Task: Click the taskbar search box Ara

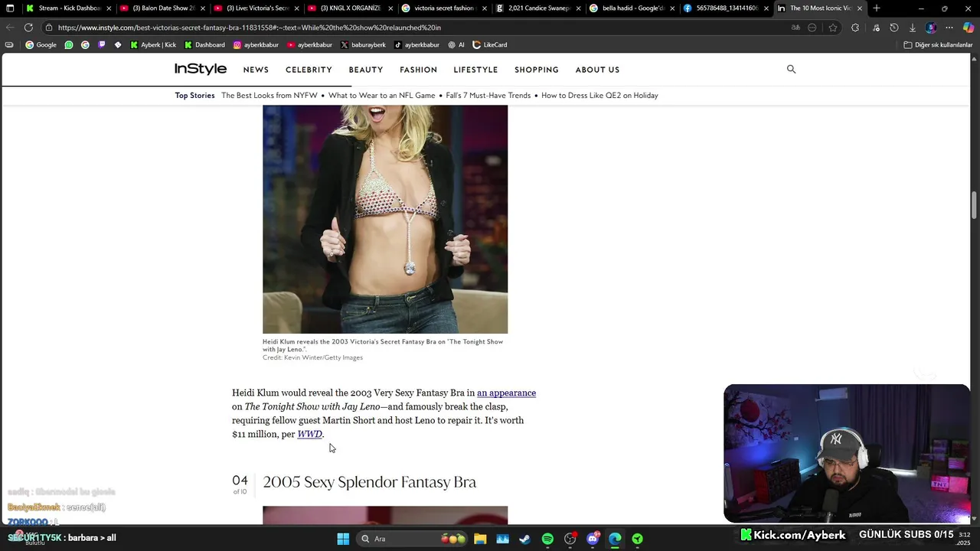Action: (412, 539)
